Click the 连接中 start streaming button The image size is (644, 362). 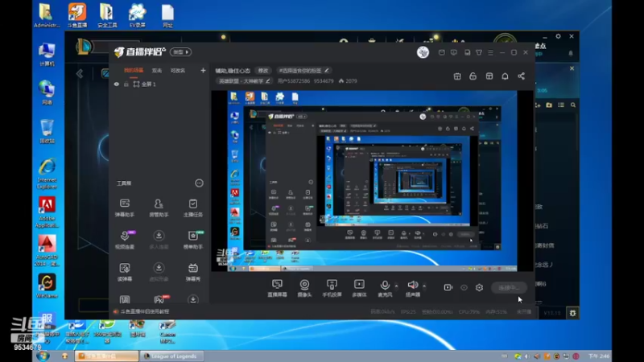tap(509, 287)
